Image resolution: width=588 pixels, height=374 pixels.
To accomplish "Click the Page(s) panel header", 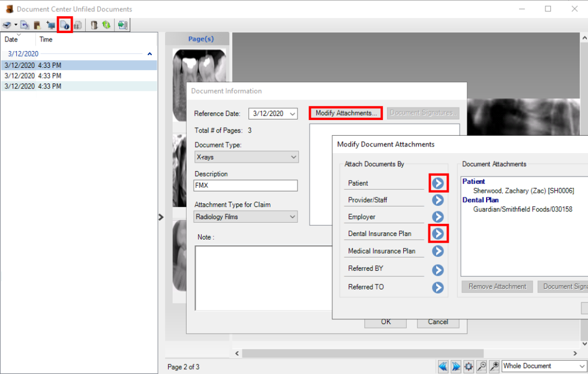I will 197,39.
